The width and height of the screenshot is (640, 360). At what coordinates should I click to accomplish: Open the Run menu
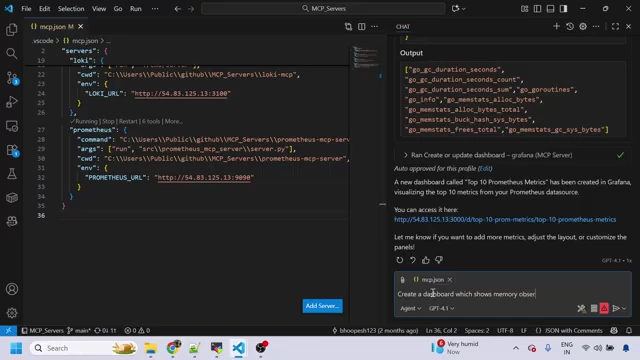coord(136,9)
